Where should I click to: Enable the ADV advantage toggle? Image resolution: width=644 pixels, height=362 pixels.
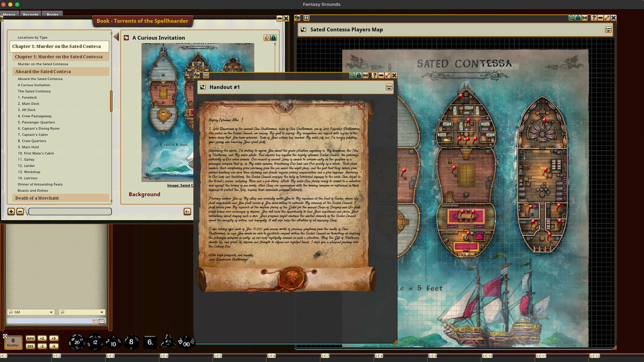[30, 339]
